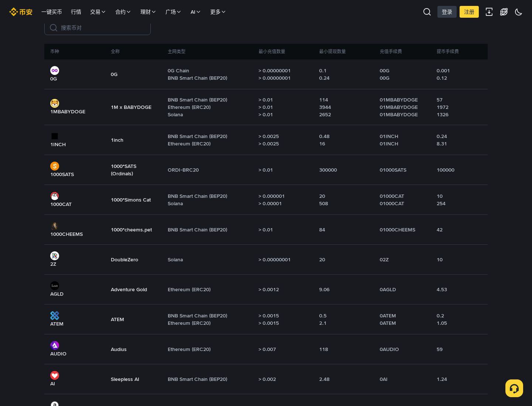
Task: Click the 1000CHEEMS coin icon
Action: (55, 226)
